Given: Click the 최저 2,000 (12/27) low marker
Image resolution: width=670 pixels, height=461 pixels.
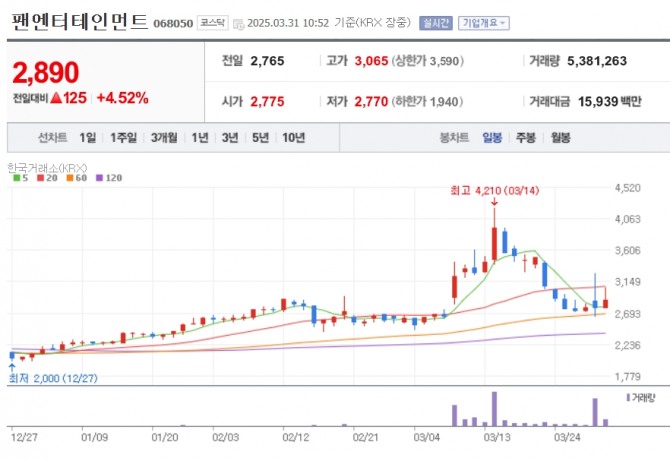Looking at the screenshot, I should tap(53, 379).
